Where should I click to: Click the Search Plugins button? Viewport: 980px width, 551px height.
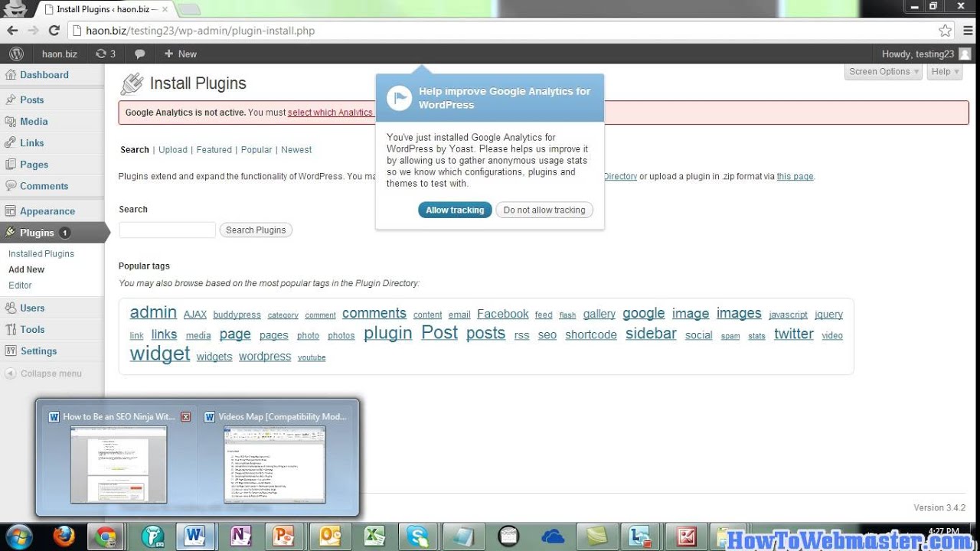256,230
